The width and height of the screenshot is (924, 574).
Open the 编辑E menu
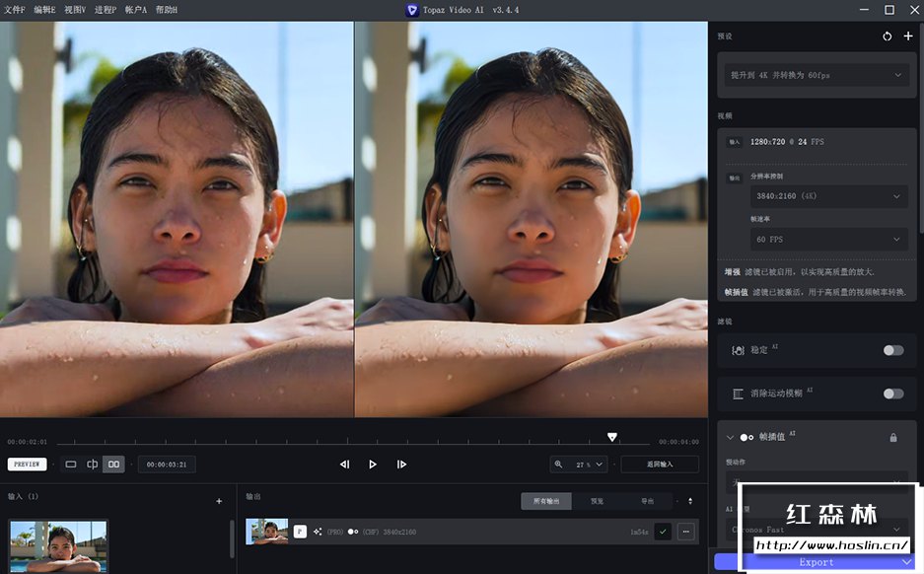(x=44, y=10)
